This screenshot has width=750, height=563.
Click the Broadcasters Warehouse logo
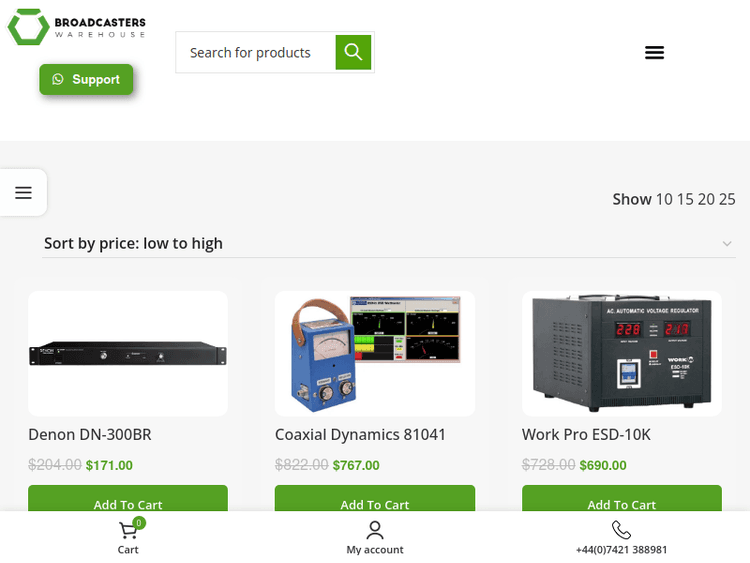click(x=76, y=27)
